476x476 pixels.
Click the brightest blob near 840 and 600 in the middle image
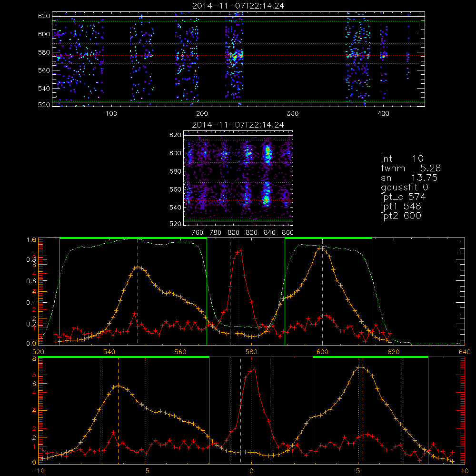pos(268,154)
